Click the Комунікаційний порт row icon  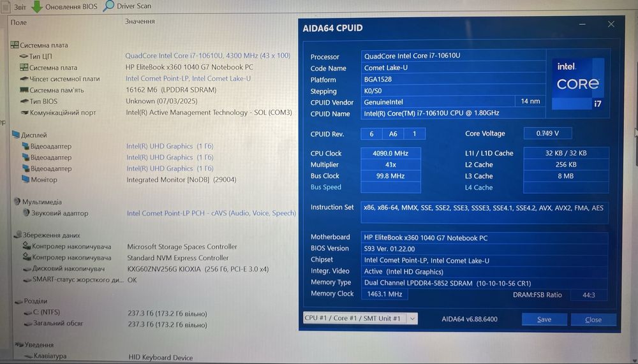pyautogui.click(x=24, y=112)
